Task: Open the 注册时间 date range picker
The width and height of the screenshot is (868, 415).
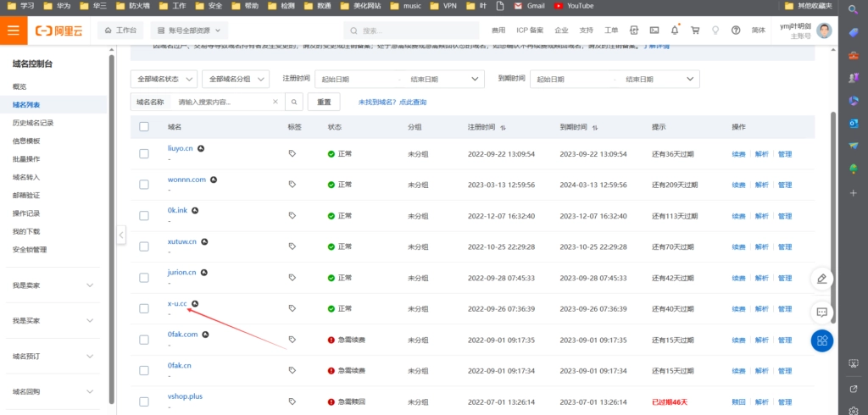Action: coord(399,79)
